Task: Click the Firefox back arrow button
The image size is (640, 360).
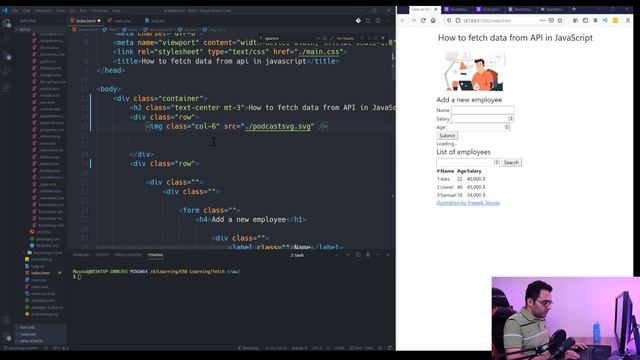Action: pyautogui.click(x=403, y=20)
